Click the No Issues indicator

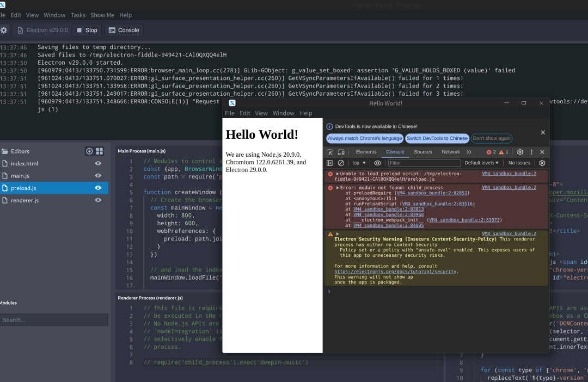click(519, 163)
